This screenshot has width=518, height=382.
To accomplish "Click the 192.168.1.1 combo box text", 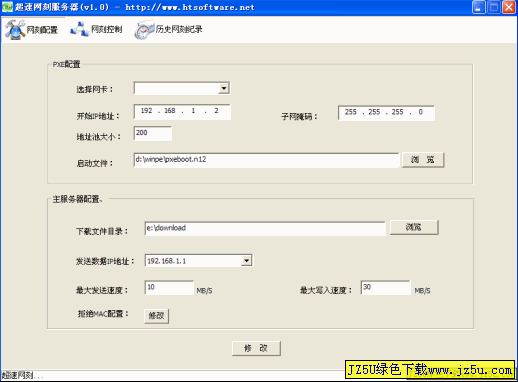I will 167,261.
